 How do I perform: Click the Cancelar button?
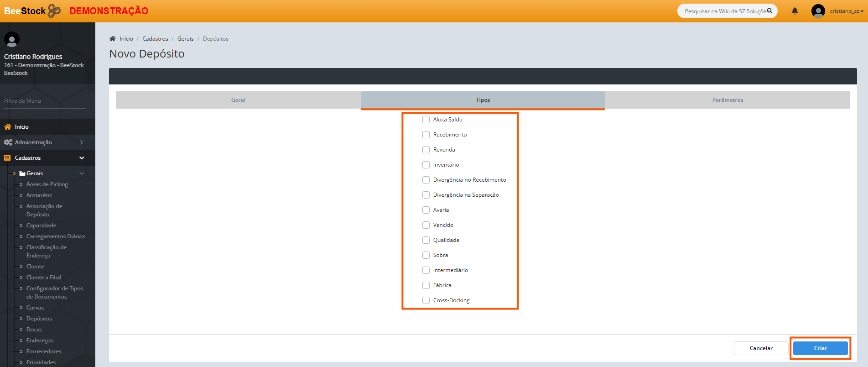point(761,348)
